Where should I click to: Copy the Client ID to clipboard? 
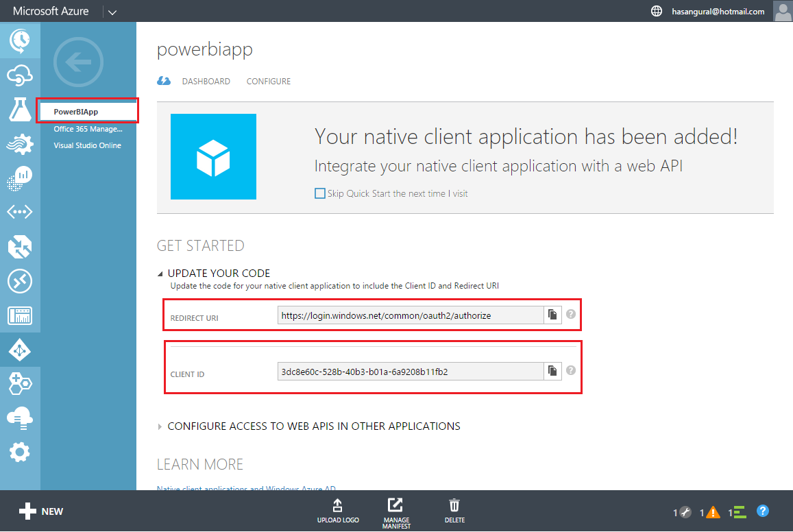[553, 371]
